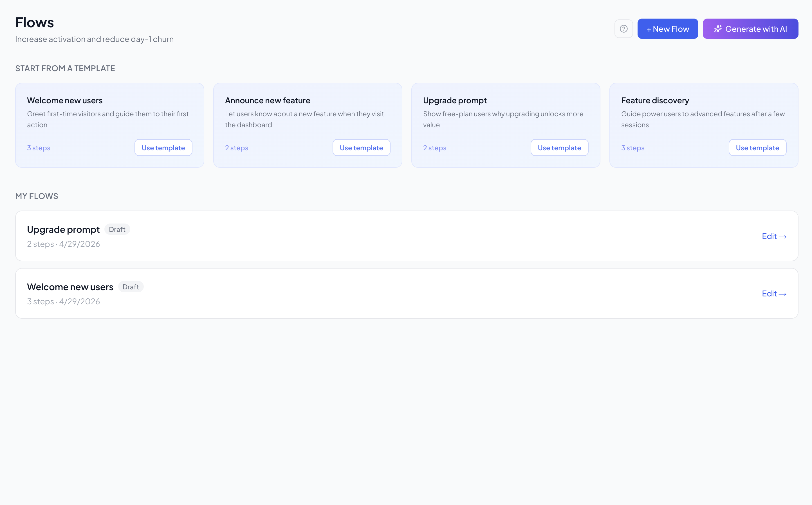Image resolution: width=812 pixels, height=505 pixels.
Task: Click '3 steps · 4/29/2026' under Welcome new users
Action: 63,301
